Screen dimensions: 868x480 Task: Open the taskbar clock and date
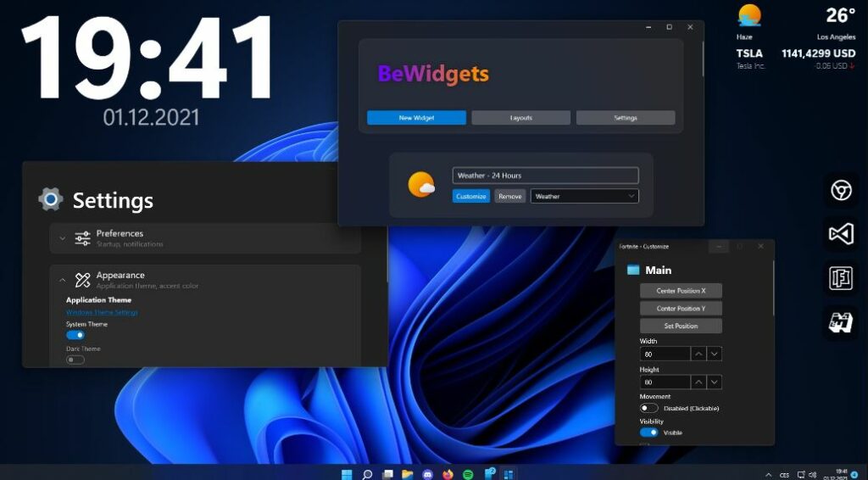tap(835, 474)
